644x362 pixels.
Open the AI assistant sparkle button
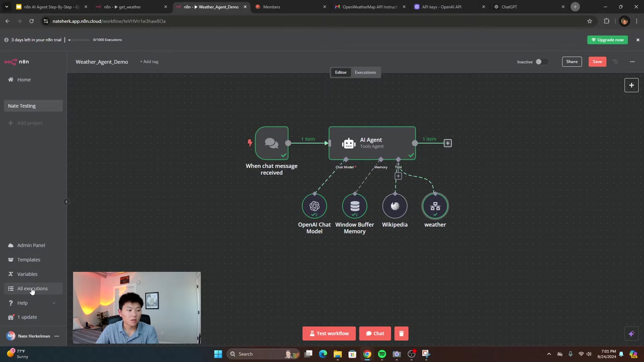[x=631, y=334]
